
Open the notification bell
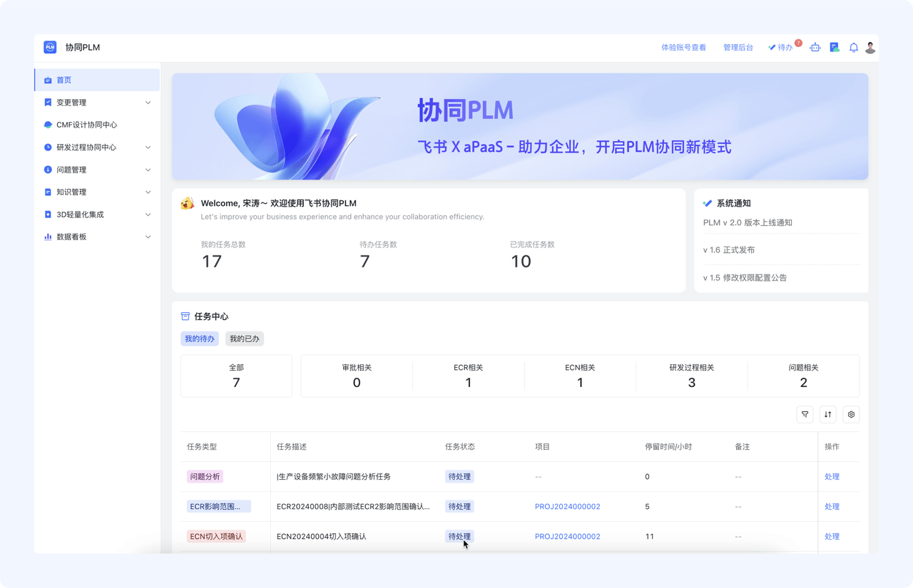click(x=854, y=48)
